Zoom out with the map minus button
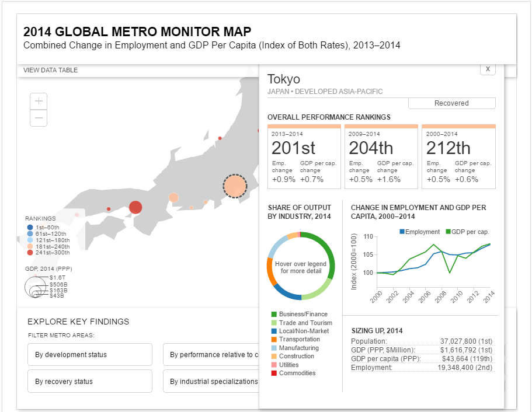Image resolution: width=532 pixels, height=412 pixels. (39, 118)
